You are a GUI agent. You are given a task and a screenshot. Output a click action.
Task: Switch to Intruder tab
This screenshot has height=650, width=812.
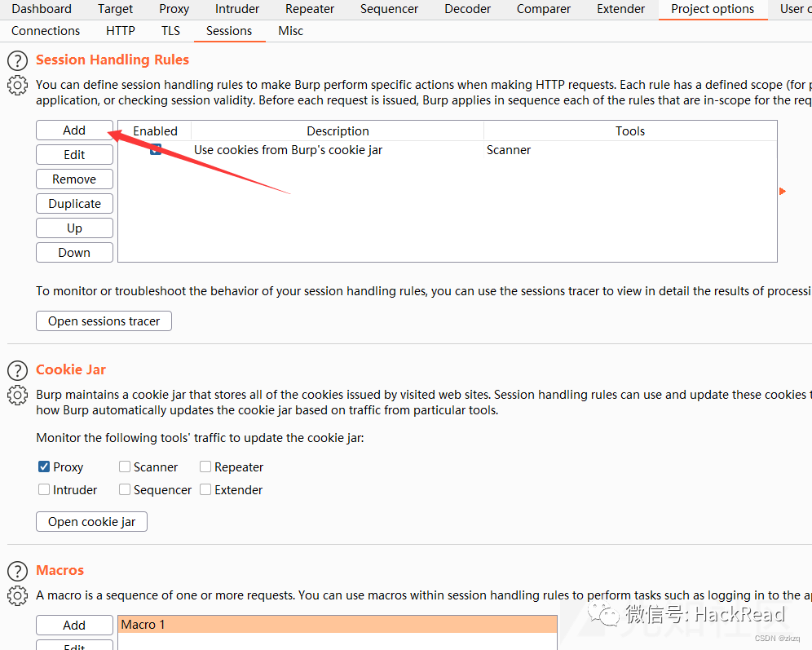(237, 9)
